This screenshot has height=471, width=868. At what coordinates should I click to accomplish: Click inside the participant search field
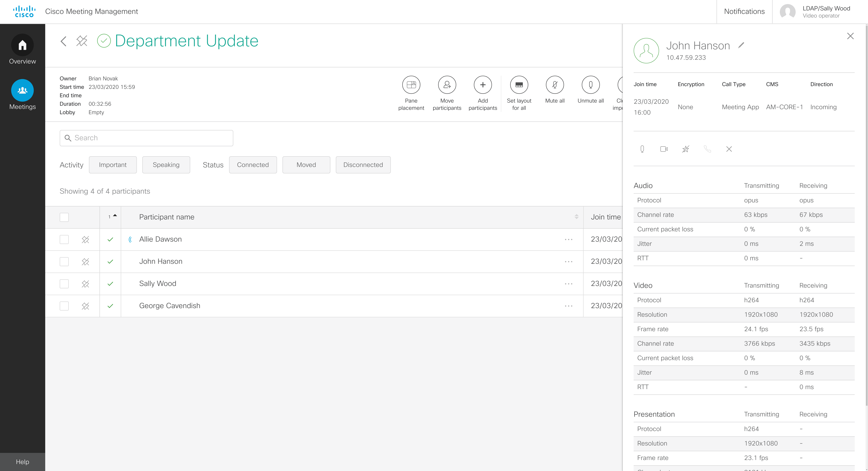point(146,138)
